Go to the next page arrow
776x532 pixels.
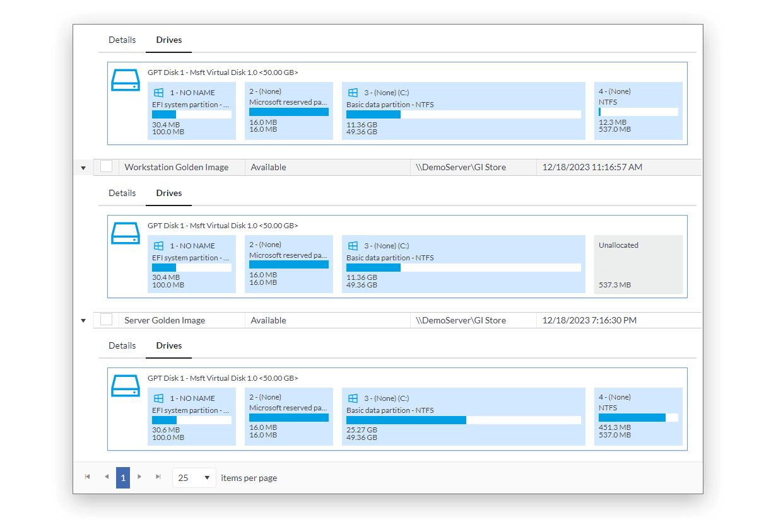tap(139, 477)
